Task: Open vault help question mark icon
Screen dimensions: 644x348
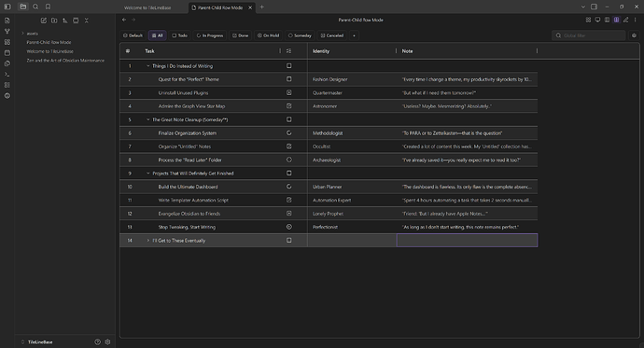Action: [97, 341]
